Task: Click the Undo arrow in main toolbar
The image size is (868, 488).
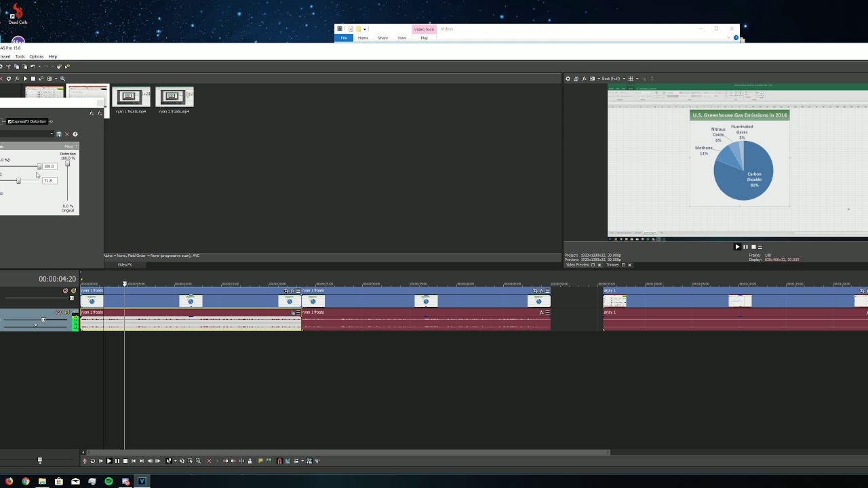Action: click(x=33, y=66)
